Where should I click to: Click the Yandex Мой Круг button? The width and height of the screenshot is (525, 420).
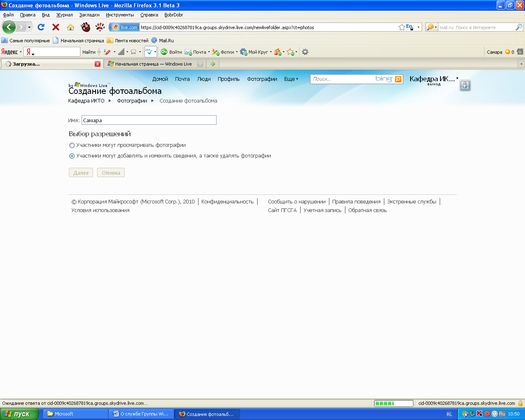click(254, 52)
